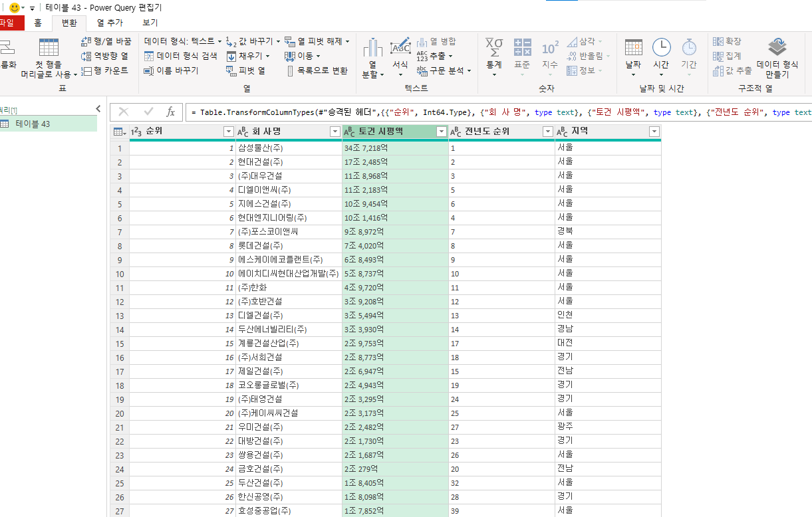
Task: Select the cell 삼성물산(주)
Action: [x=289, y=148]
